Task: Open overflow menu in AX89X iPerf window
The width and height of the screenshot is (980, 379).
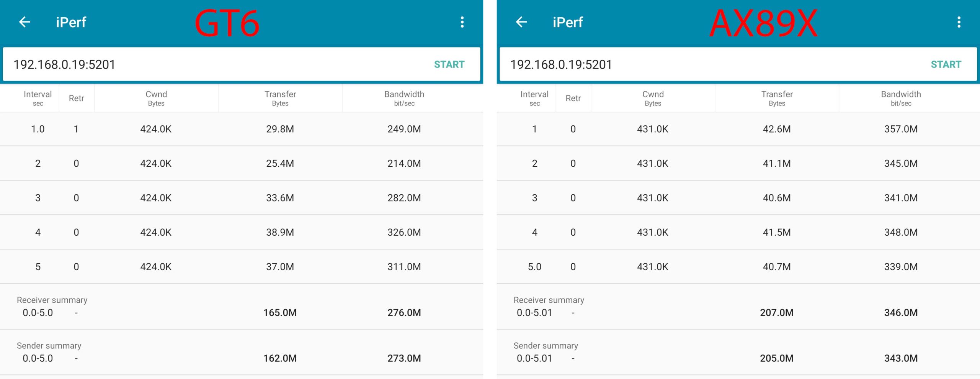Action: (959, 22)
